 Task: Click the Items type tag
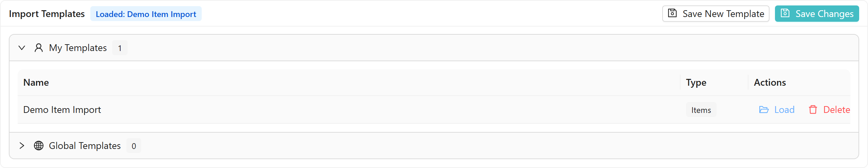point(701,110)
